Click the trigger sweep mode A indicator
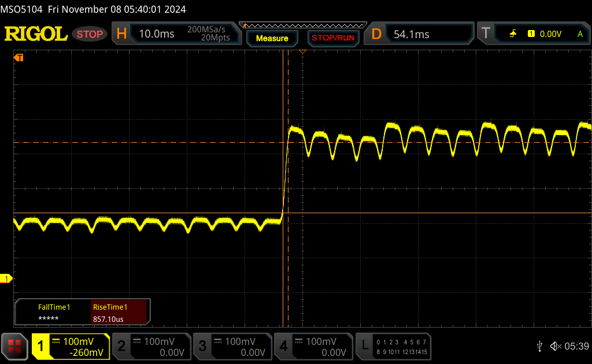The width and height of the screenshot is (592, 364). tap(580, 34)
